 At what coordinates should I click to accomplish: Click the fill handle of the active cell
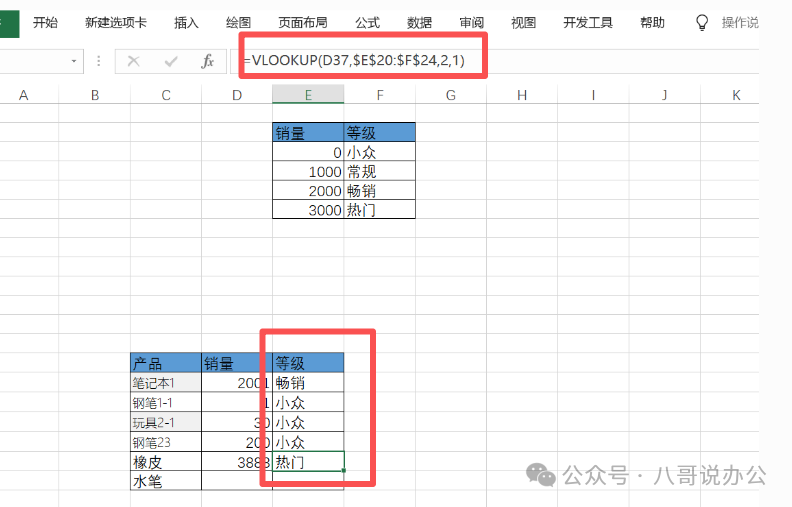point(343,470)
